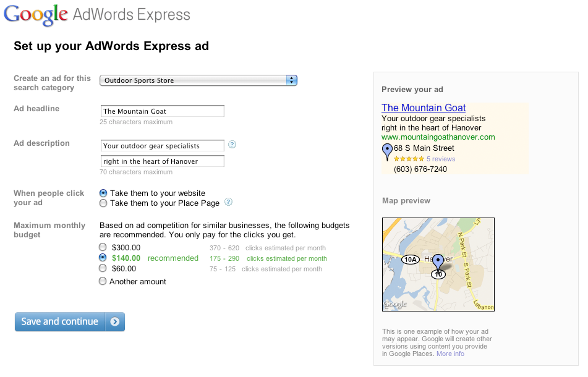
Task: Click the blue marker on the map preview
Action: 438,262
